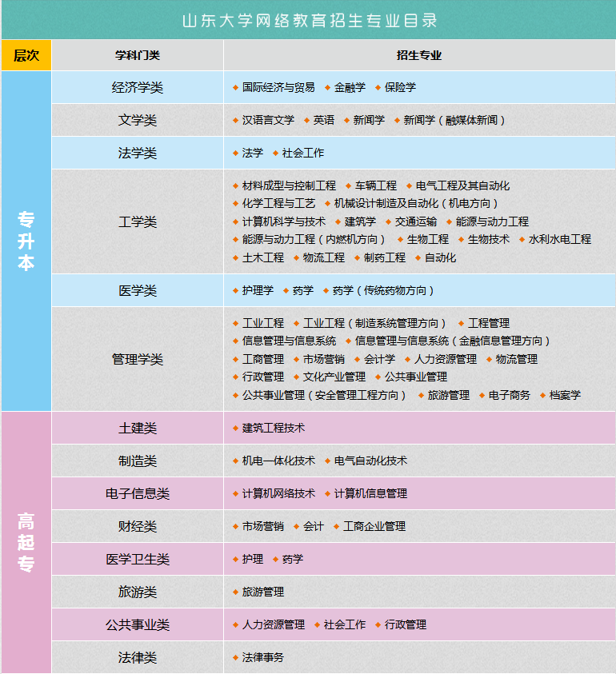Select the 土建类 category cell
Viewport: 616px width, 674px height.
pos(138,428)
